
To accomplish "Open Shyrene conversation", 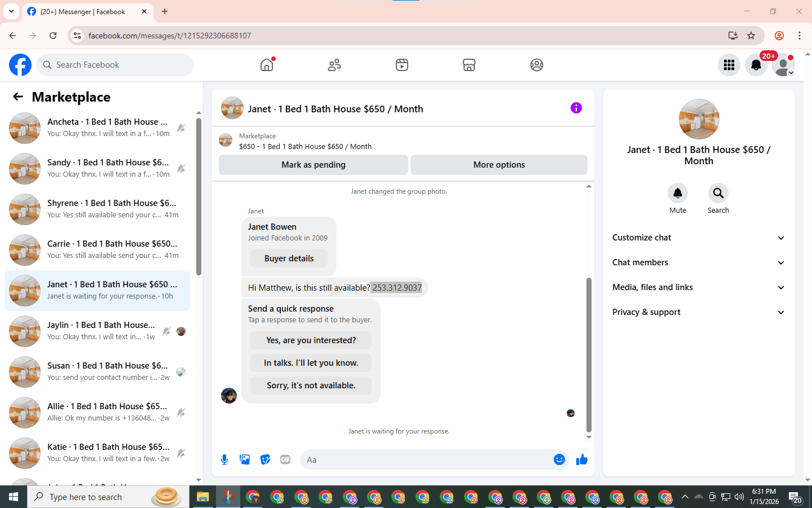I will click(97, 209).
